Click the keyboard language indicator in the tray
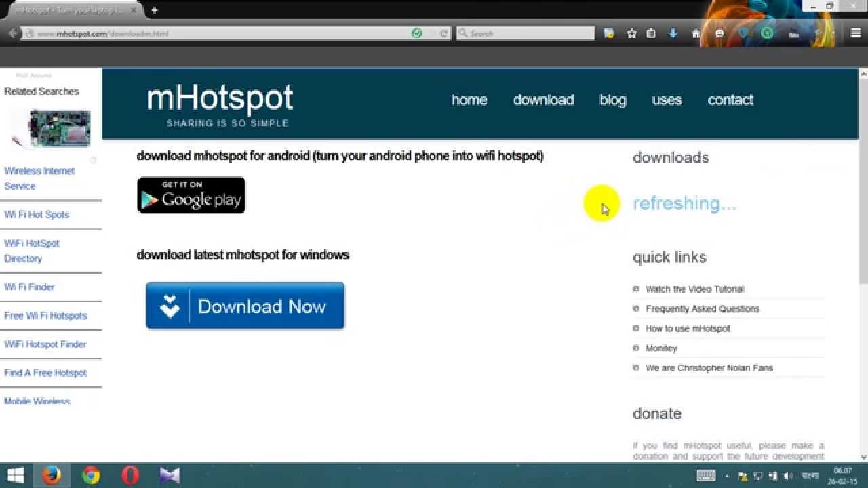 810,476
